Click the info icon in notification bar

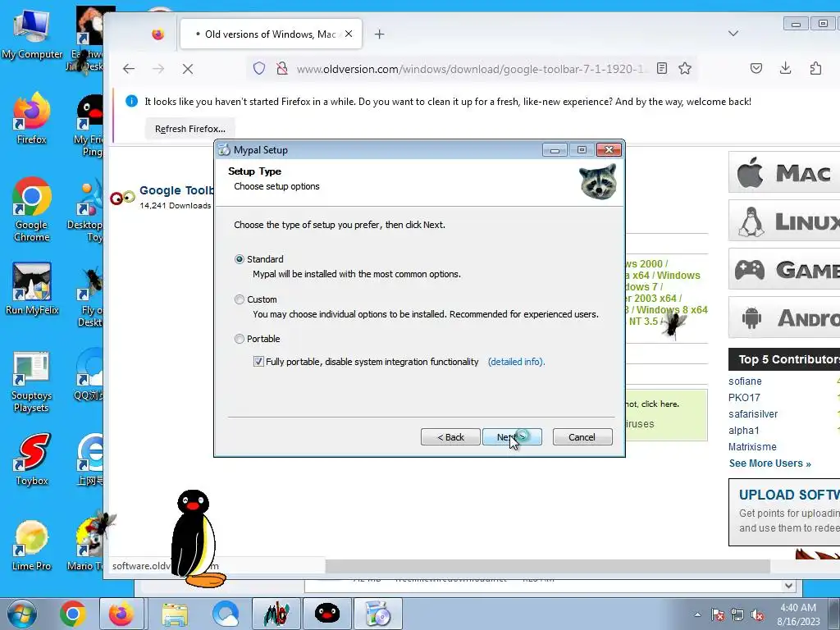(131, 101)
